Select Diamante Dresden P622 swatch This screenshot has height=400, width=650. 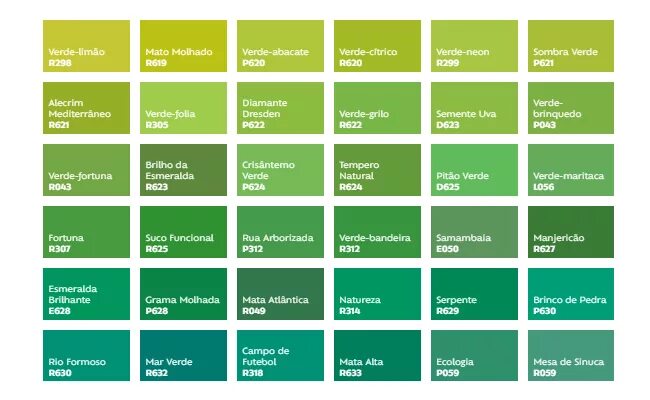tap(280, 108)
